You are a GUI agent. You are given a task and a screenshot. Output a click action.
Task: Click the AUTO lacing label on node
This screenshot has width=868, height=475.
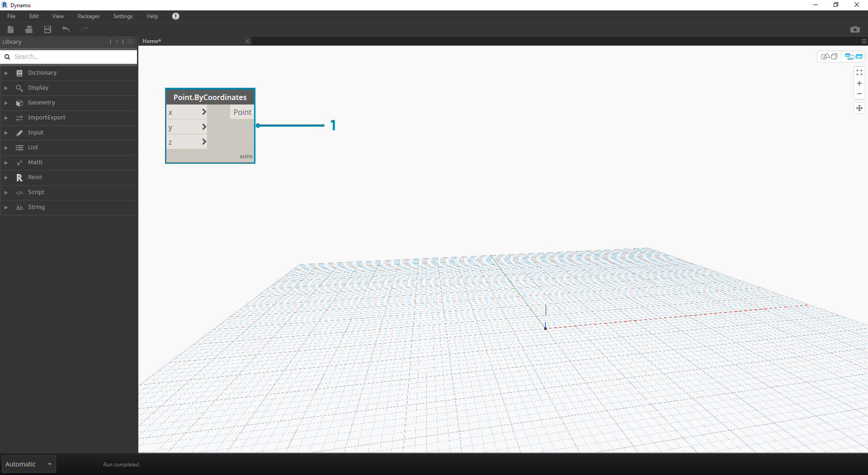246,157
